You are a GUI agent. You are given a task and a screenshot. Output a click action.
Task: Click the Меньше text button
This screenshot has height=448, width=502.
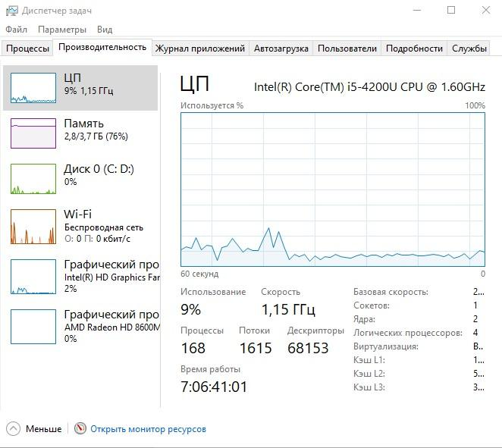coord(44,429)
